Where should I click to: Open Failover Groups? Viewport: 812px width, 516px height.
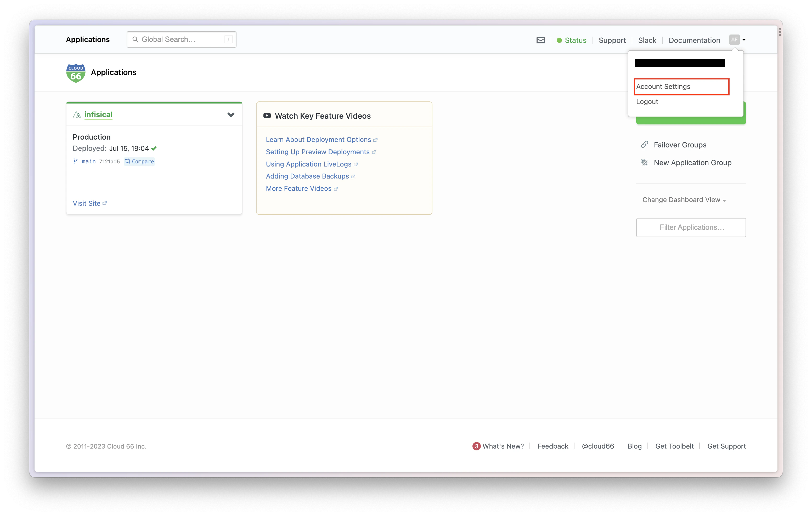680,145
